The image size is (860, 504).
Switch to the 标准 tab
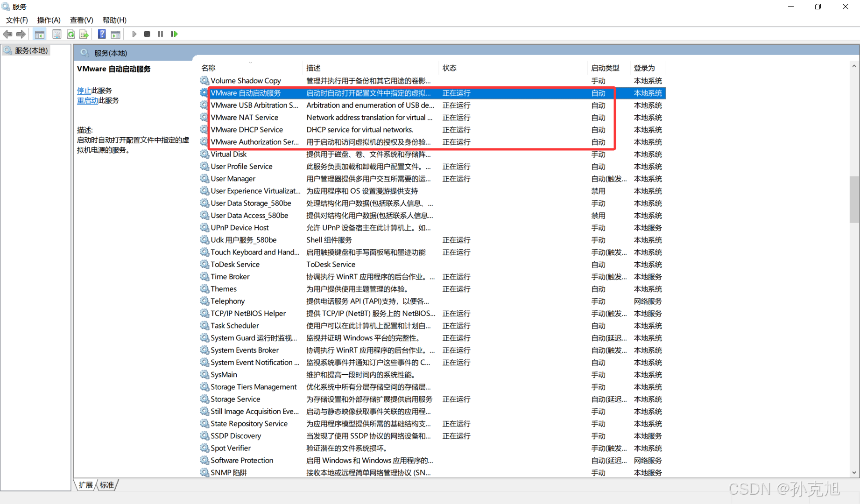(107, 485)
